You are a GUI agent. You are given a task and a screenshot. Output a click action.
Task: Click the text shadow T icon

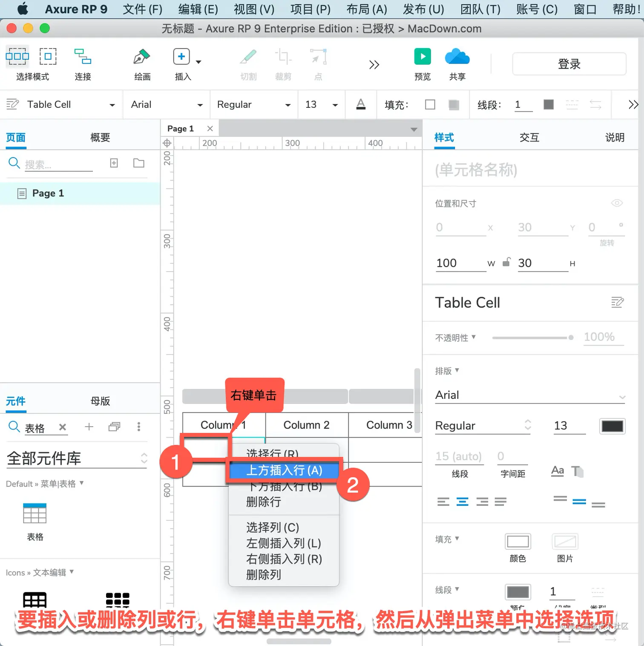tap(577, 471)
